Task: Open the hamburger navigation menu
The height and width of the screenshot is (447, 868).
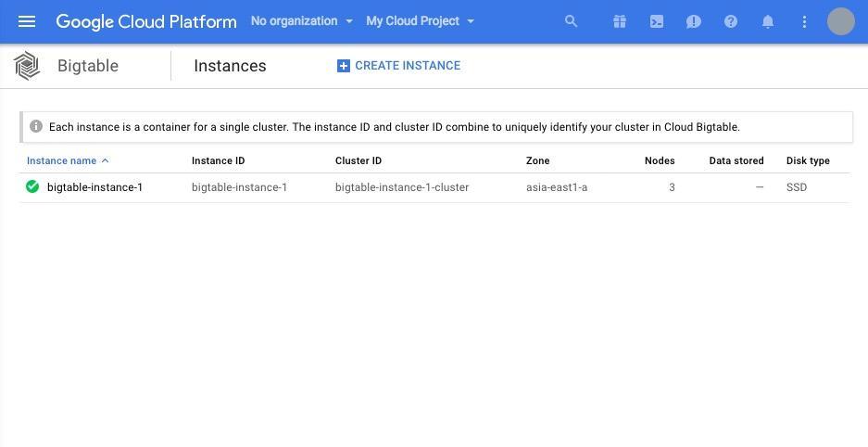Action: point(27,21)
